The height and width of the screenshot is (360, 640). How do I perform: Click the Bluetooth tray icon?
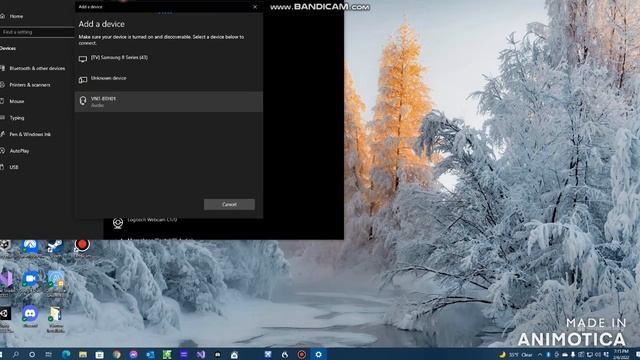pos(548,355)
